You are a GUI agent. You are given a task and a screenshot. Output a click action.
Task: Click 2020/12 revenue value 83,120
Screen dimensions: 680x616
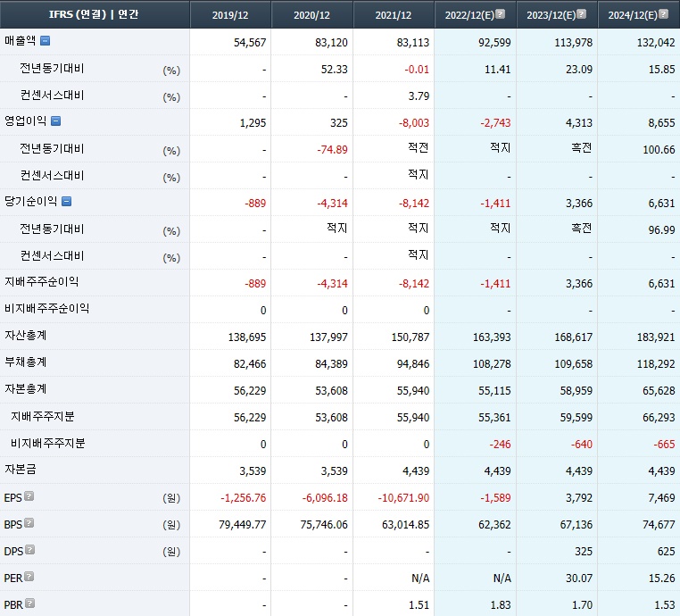[x=331, y=43]
